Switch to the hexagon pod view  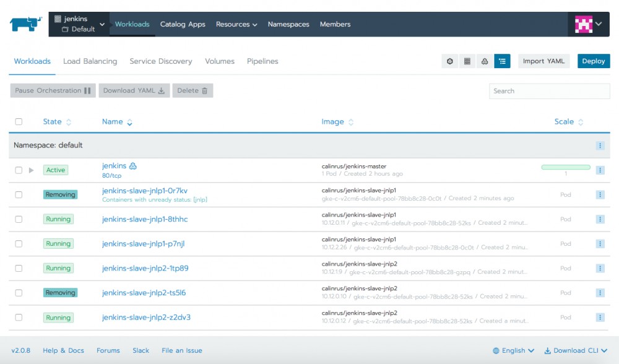(x=450, y=61)
